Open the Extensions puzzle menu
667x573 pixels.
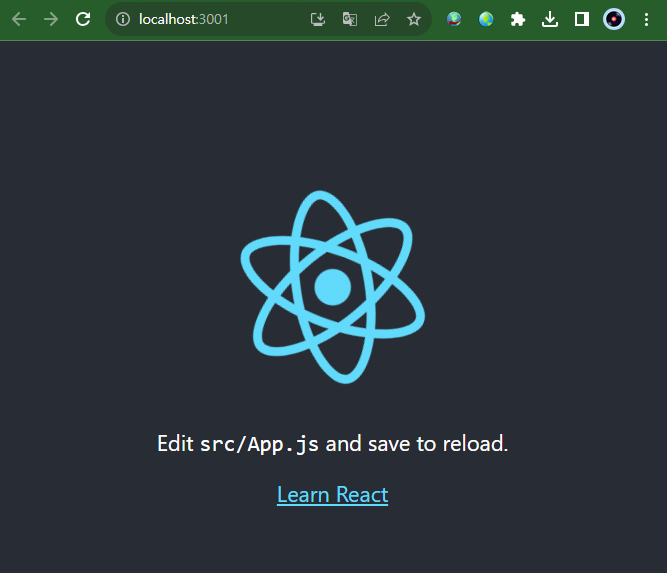518,19
